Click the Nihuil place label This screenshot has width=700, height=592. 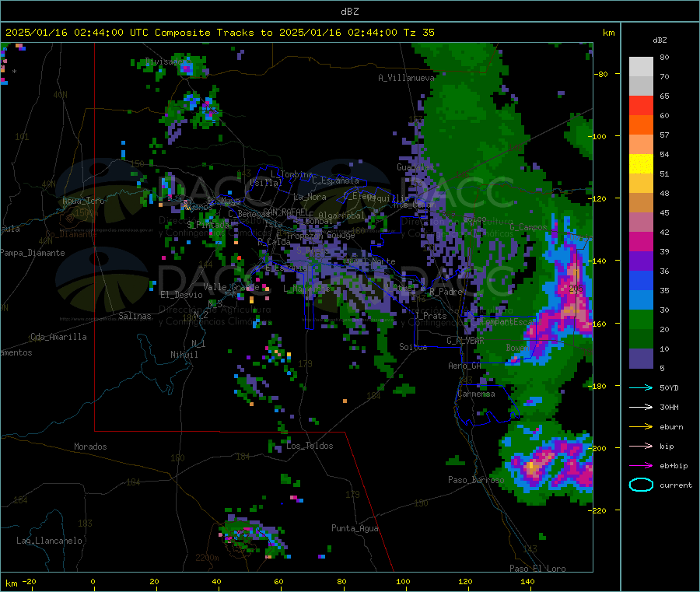tap(184, 355)
